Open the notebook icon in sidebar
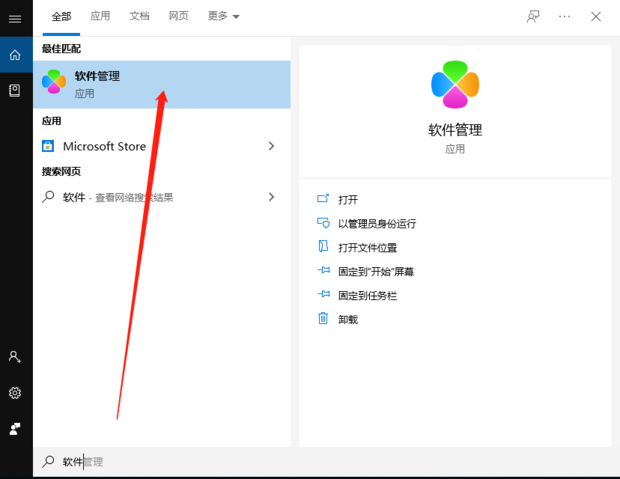620x479 pixels. [x=15, y=91]
